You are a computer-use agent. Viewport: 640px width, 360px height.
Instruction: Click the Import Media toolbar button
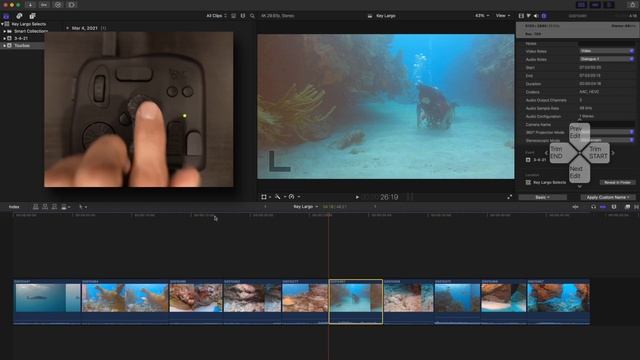click(30, 5)
